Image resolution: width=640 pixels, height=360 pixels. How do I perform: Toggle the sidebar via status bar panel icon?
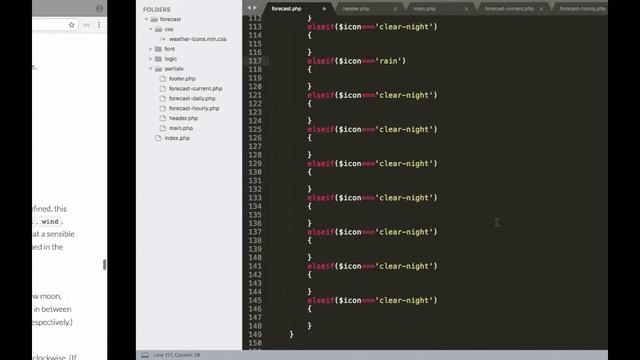145,355
